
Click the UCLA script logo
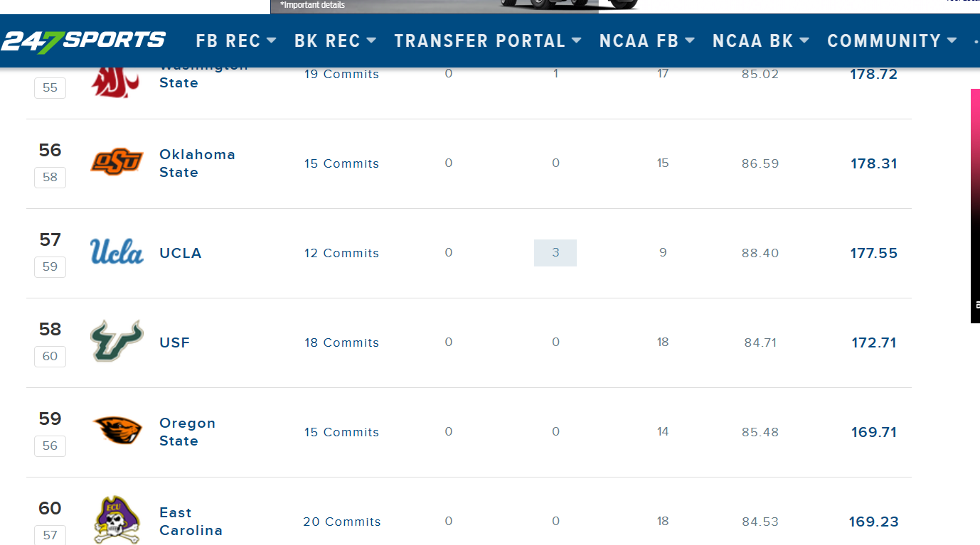[x=117, y=252]
